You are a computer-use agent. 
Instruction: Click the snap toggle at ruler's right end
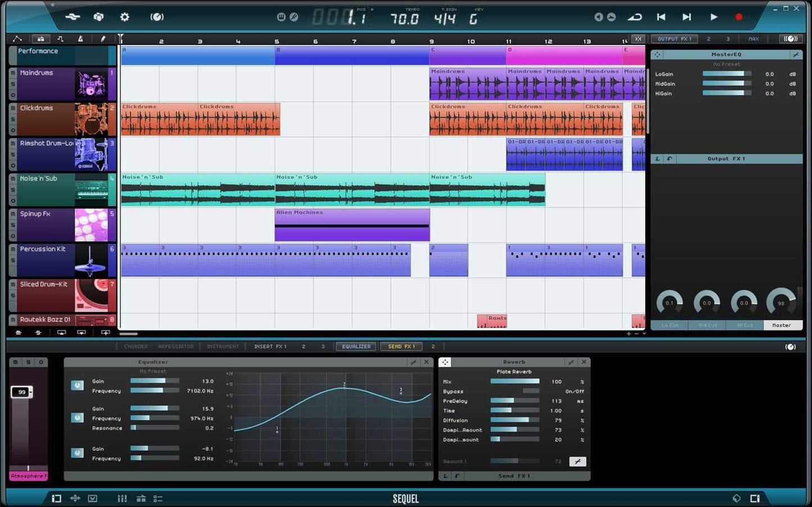pos(638,39)
